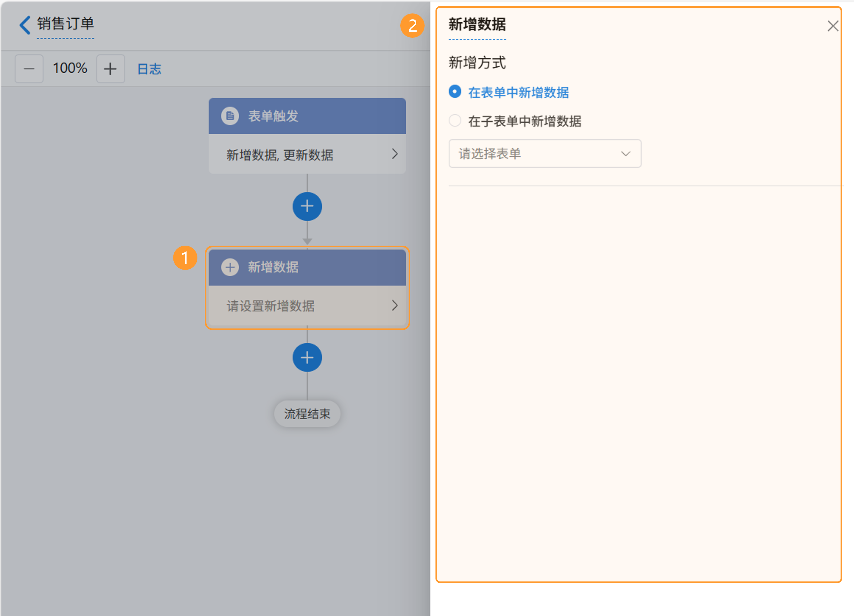Click the 流程结束 end node

click(x=307, y=414)
